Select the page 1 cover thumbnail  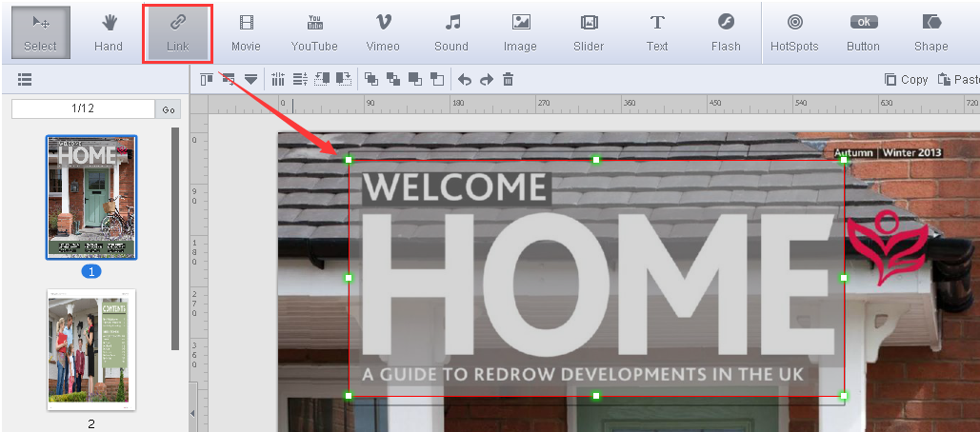[91, 197]
